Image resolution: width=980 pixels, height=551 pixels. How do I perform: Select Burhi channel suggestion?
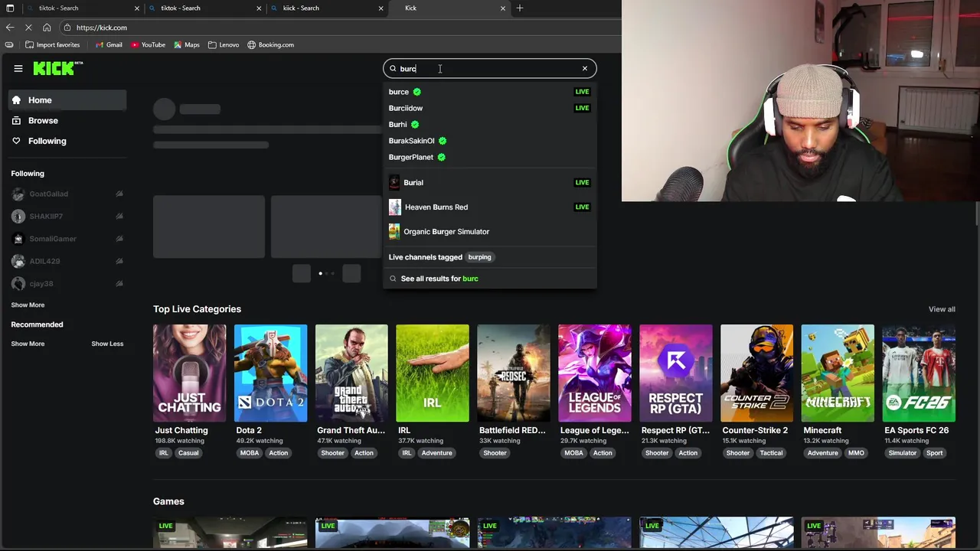coord(489,124)
